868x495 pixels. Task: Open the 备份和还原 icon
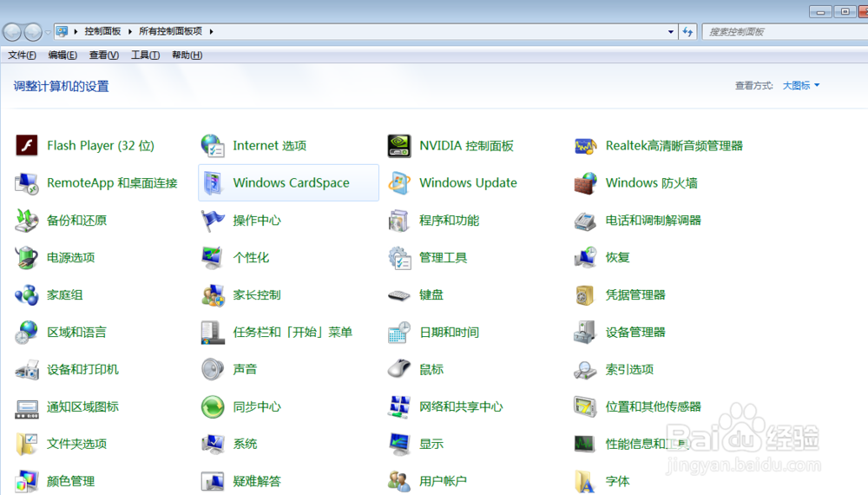[x=27, y=221]
